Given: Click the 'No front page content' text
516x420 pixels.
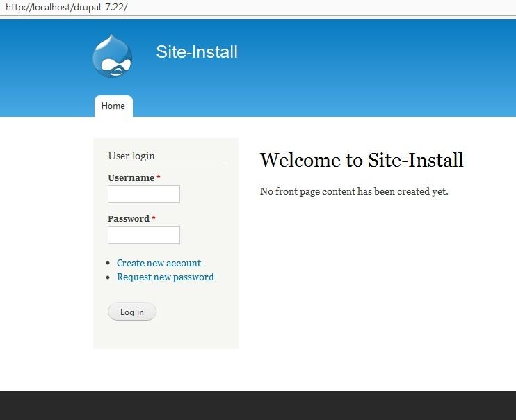Looking at the screenshot, I should pos(354,191).
